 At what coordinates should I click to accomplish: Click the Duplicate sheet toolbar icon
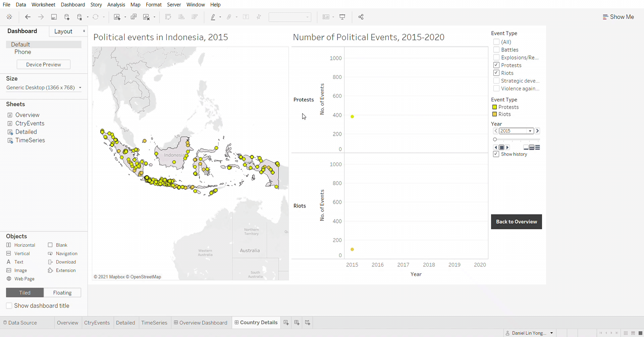click(133, 17)
